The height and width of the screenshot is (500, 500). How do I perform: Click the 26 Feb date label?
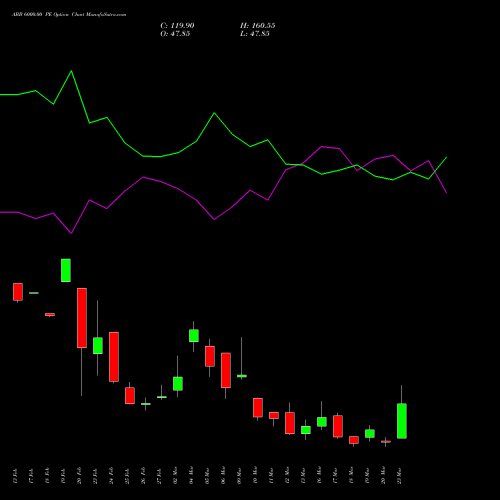[143, 476]
